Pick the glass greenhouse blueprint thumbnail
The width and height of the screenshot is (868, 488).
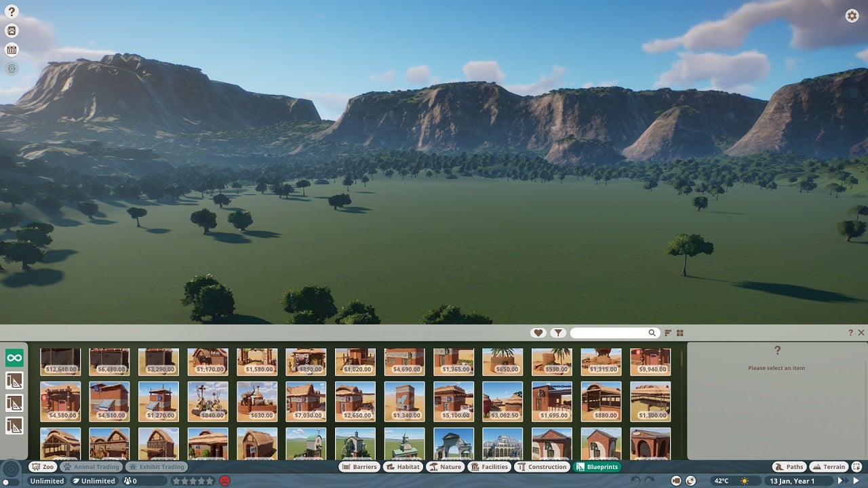tap(502, 443)
